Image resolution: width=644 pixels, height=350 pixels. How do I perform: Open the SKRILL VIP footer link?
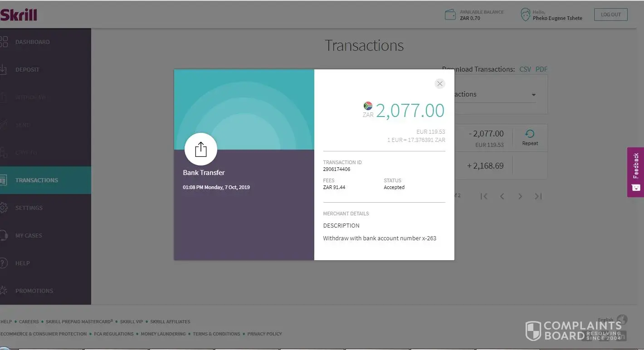pos(132,322)
